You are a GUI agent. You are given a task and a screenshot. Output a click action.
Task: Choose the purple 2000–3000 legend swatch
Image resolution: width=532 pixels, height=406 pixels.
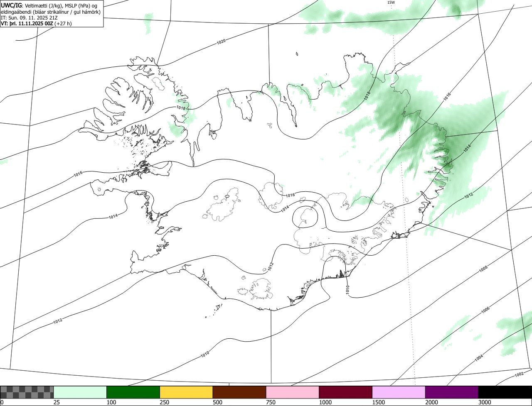(x=452, y=392)
